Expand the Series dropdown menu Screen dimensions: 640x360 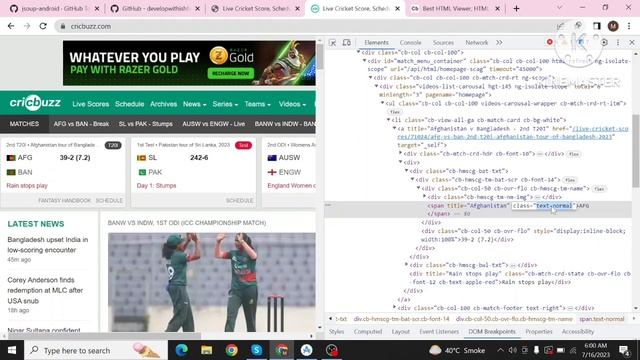pos(225,104)
